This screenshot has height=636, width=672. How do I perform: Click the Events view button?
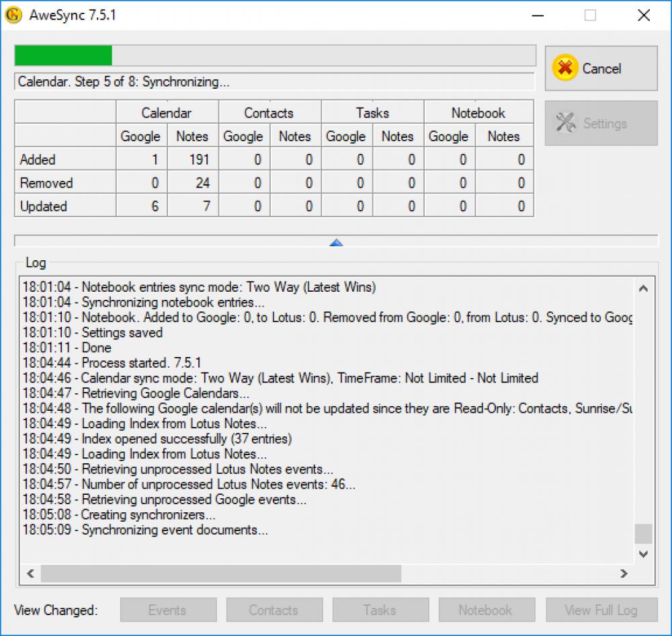click(x=167, y=610)
